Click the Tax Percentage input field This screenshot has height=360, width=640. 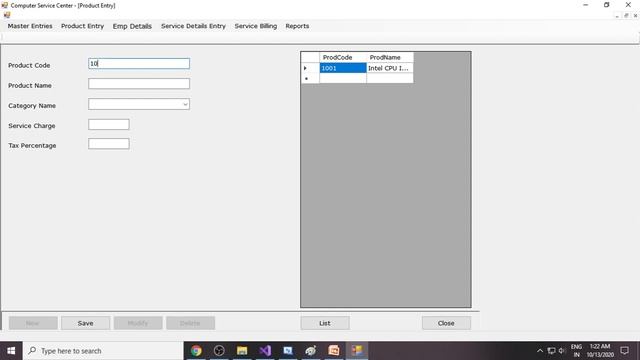[109, 144]
